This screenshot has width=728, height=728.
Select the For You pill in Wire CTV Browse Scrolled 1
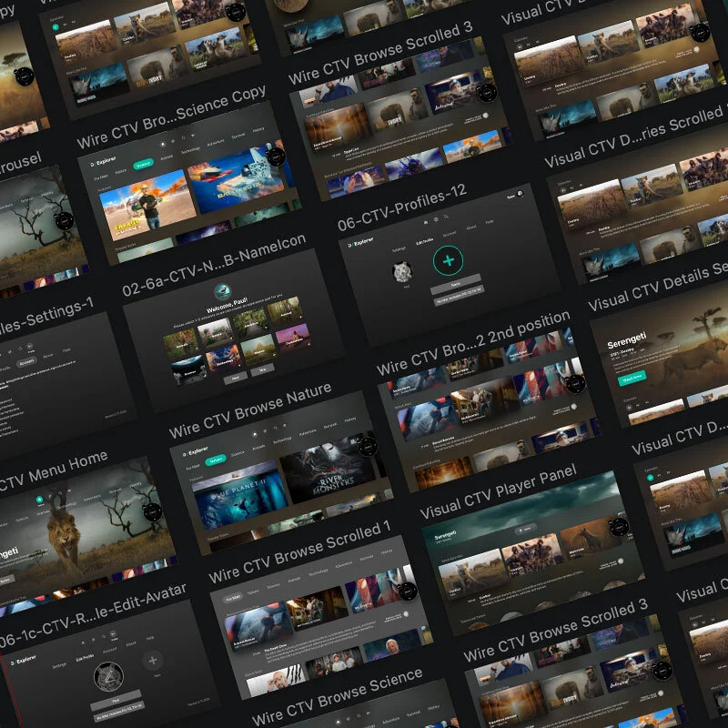coord(234,598)
